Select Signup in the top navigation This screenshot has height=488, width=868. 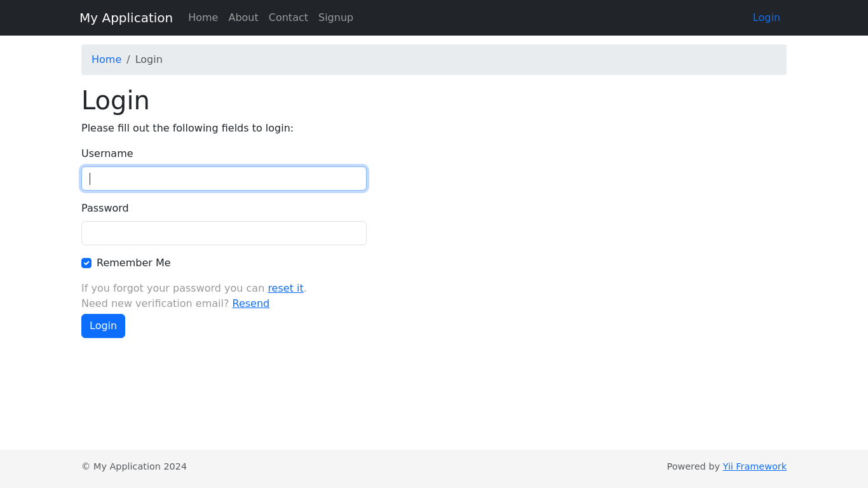(x=336, y=18)
